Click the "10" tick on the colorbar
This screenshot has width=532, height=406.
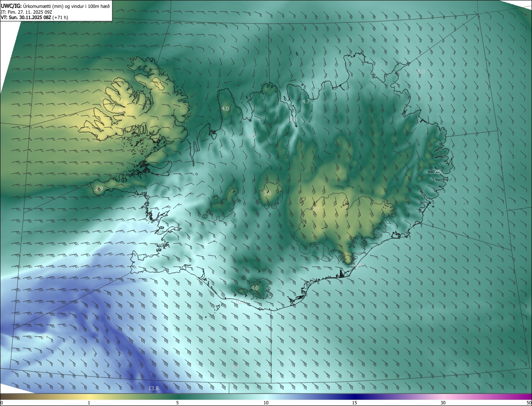[266, 403]
